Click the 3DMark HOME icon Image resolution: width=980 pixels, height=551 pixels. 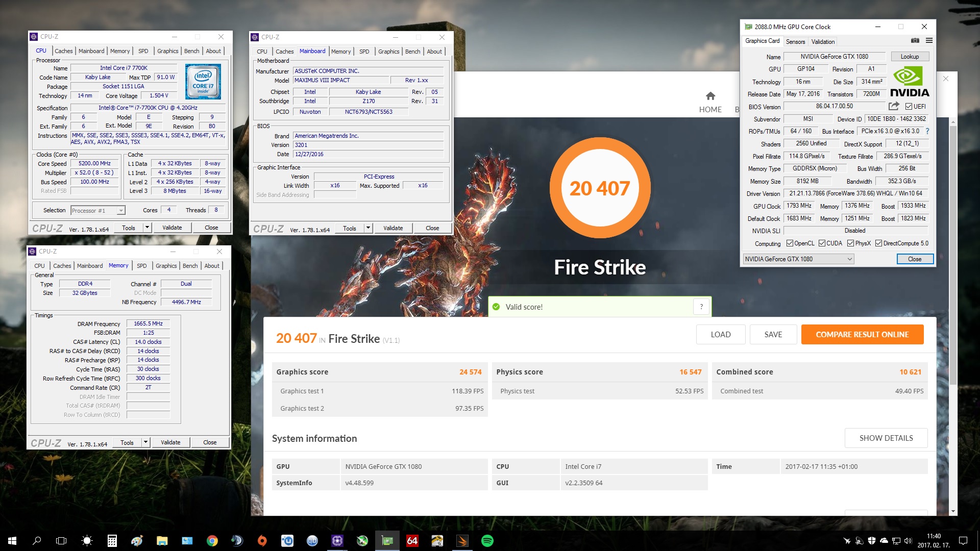[x=710, y=96]
